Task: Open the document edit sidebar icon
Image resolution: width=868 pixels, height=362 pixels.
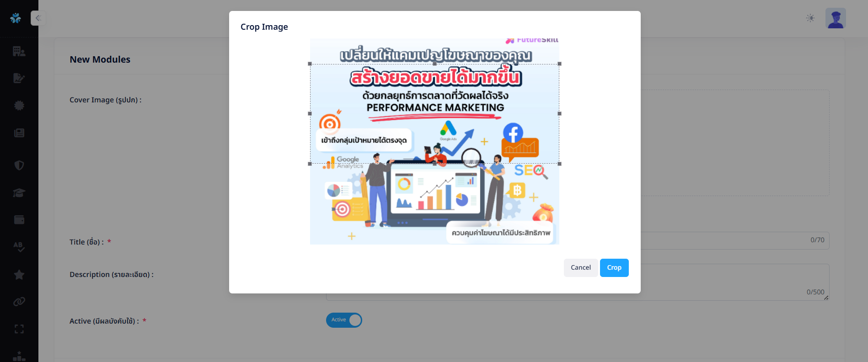Action: click(x=19, y=78)
